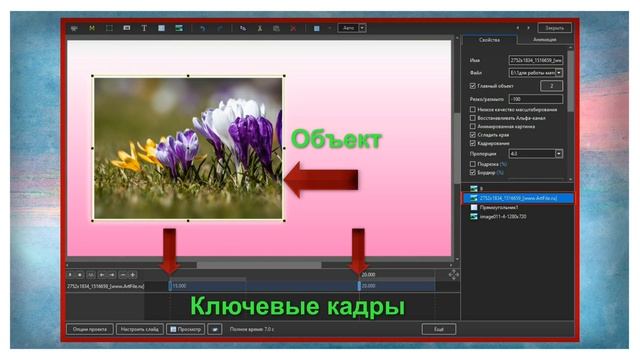The height and width of the screenshot is (360, 640).
Task: Enable Низкое качество масштабирования checkbox
Action: [473, 109]
